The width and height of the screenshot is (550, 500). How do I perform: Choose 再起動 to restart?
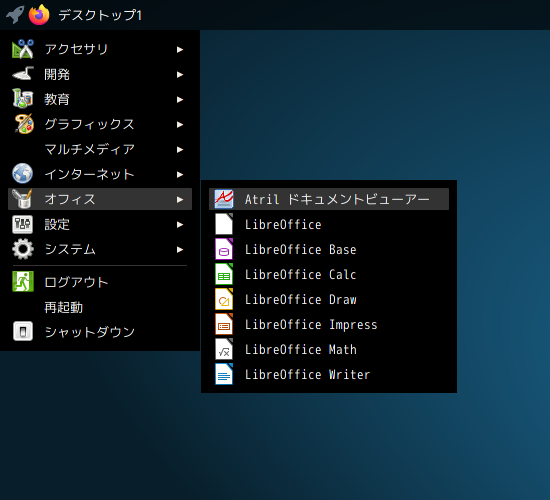click(x=100, y=307)
